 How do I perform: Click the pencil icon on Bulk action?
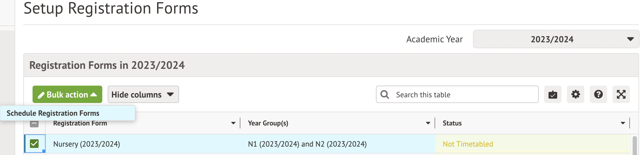pos(41,95)
